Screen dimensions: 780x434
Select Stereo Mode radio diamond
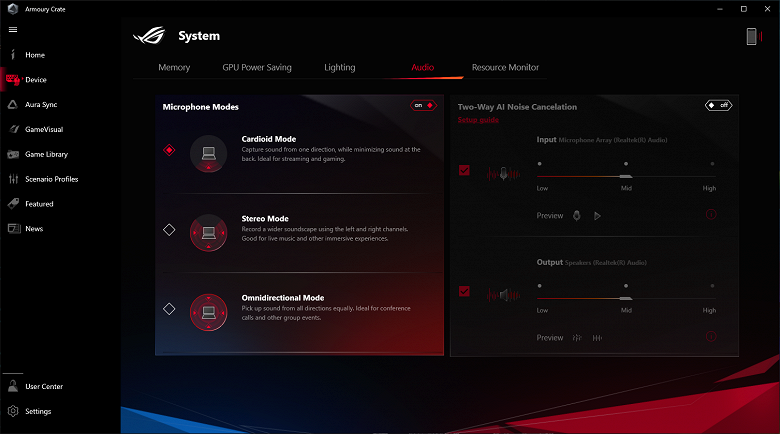coord(169,229)
